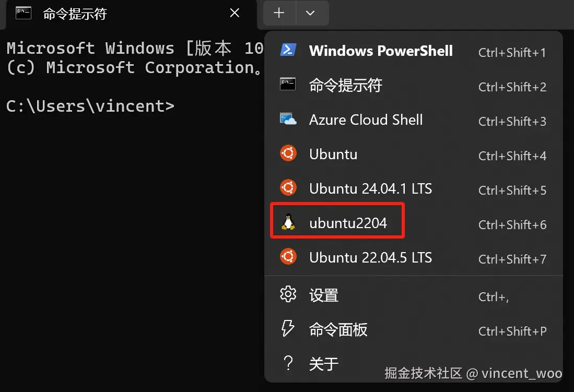Screen dimensions: 574x392
Task: Click the PowerShell icon in the menu
Action: (288, 50)
